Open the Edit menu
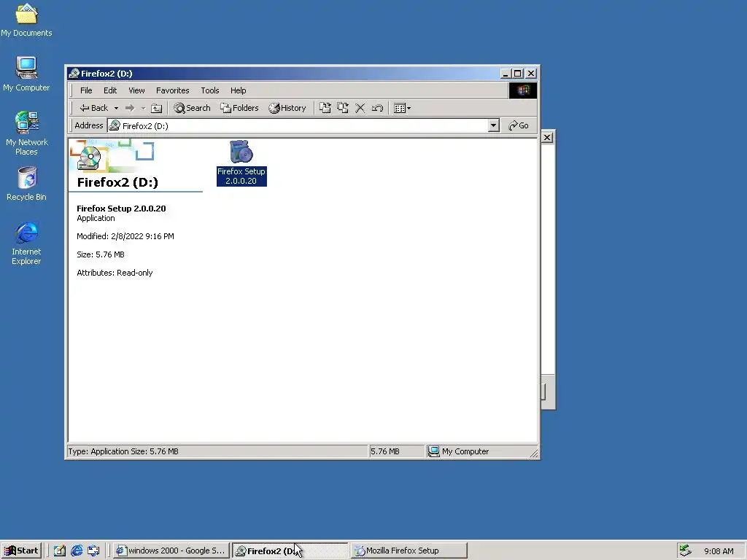 [110, 90]
